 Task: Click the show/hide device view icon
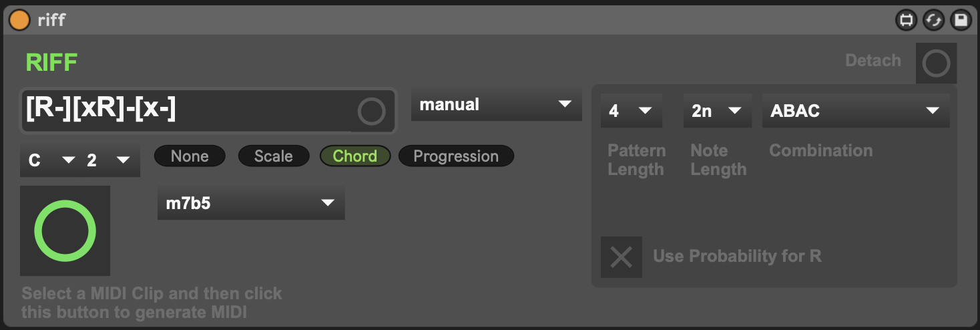[x=906, y=20]
